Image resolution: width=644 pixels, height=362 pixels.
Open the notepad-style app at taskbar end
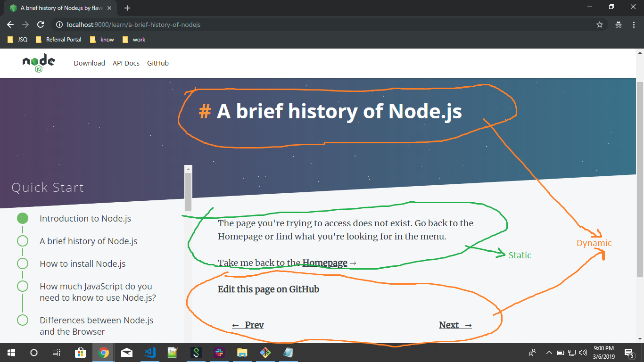coord(289,353)
